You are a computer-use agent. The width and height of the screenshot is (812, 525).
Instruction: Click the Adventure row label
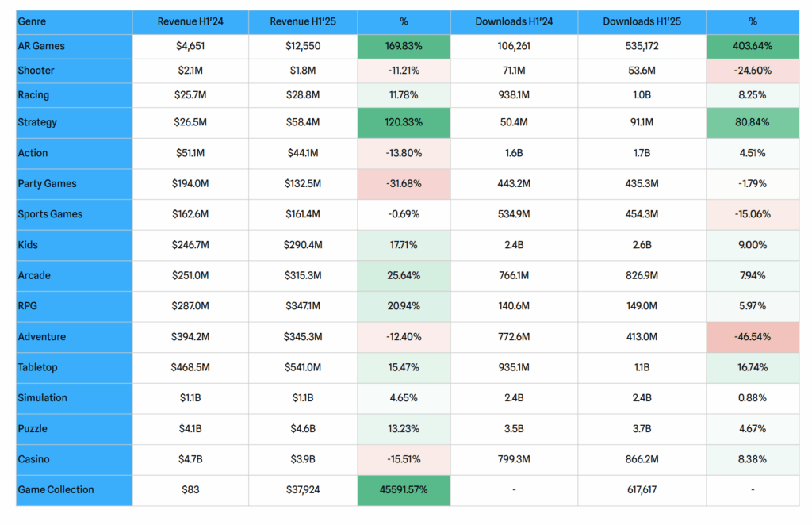(x=74, y=337)
